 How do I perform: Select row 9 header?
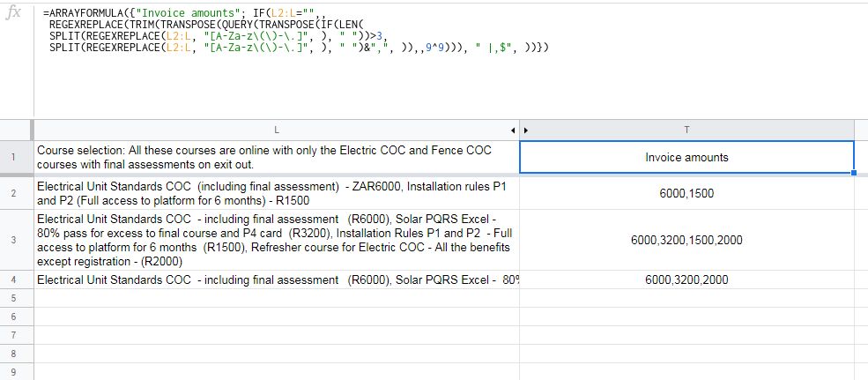point(17,372)
